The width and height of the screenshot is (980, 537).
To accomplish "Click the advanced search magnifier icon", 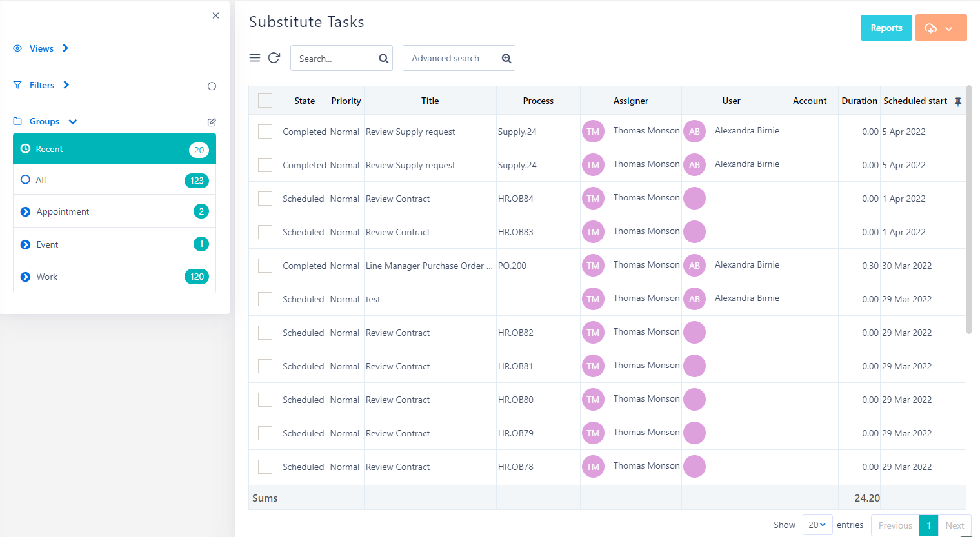I will click(506, 59).
